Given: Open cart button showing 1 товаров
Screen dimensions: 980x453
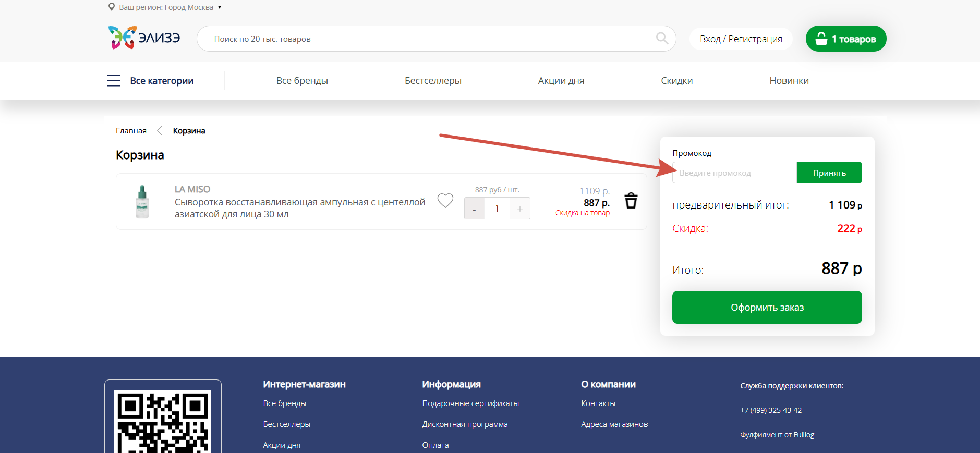Looking at the screenshot, I should point(846,39).
